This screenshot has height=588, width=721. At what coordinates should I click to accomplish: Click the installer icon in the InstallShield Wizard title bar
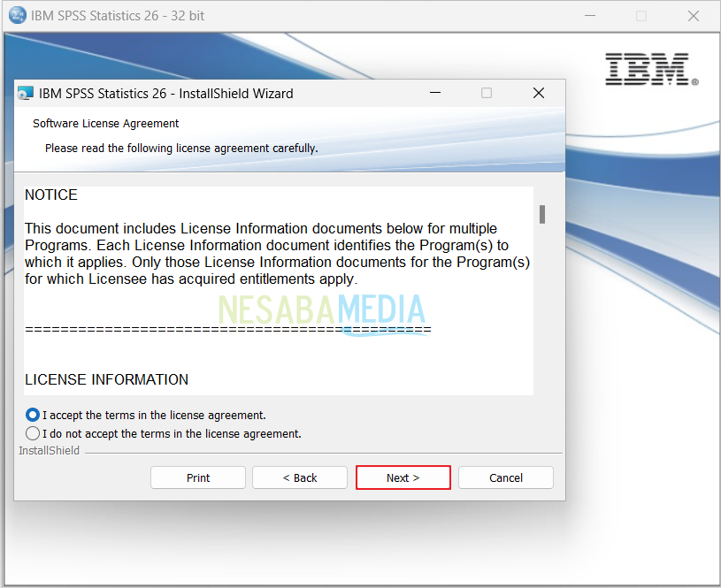pos(25,93)
